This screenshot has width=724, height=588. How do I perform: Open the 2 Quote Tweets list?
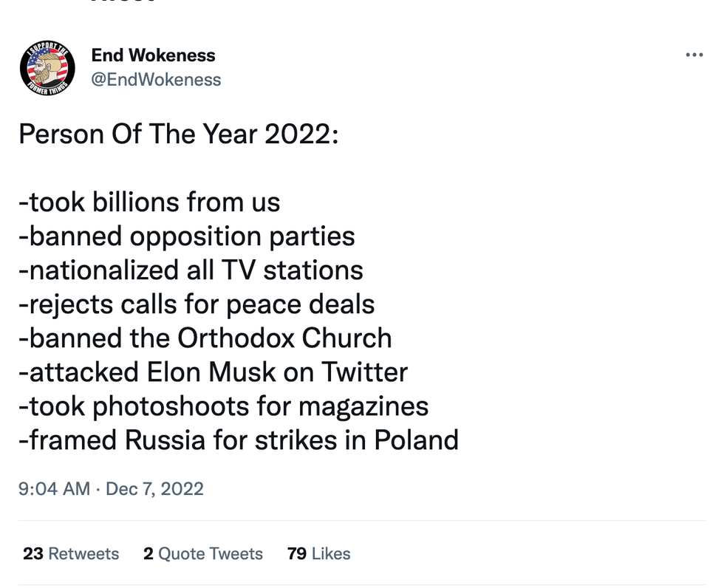[x=203, y=554]
